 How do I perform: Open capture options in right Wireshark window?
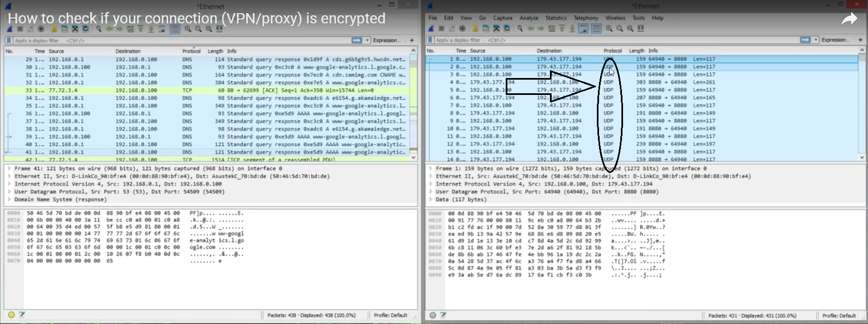[462, 28]
